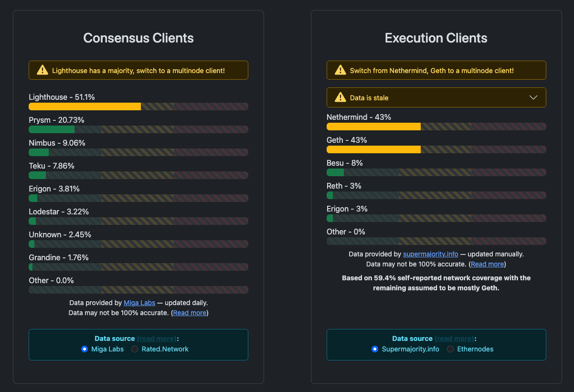Click the Prysm - 20.73% label
The height and width of the screenshot is (392, 574).
(x=56, y=120)
